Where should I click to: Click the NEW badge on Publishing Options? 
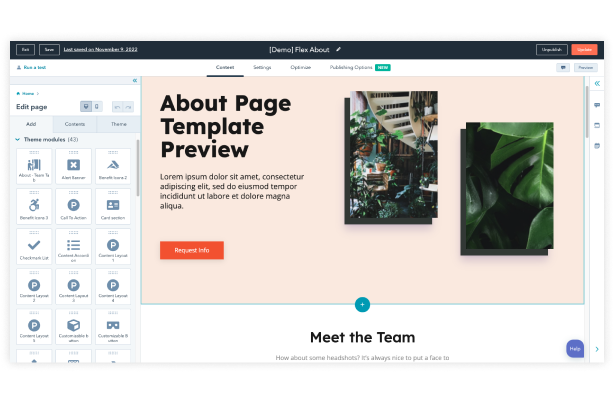click(x=383, y=67)
